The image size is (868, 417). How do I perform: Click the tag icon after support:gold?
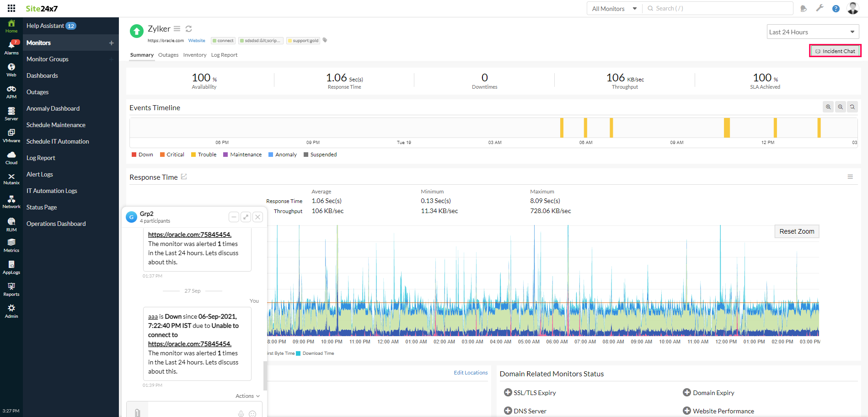click(325, 40)
